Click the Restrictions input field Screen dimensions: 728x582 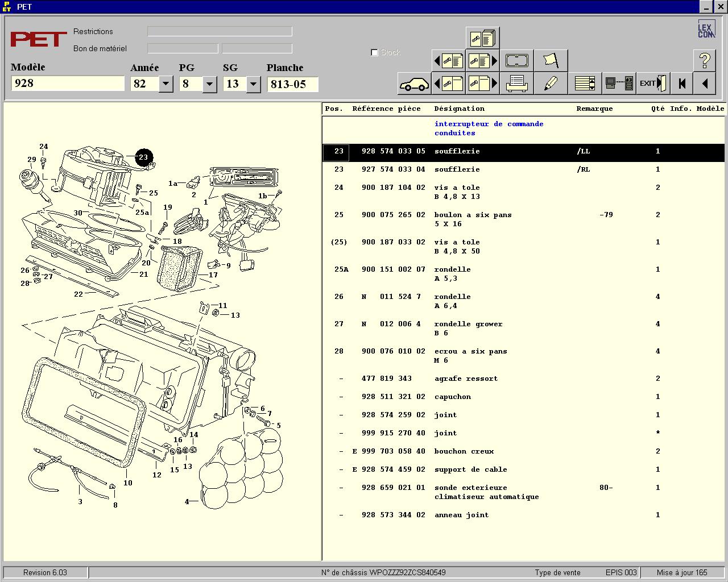(220, 31)
